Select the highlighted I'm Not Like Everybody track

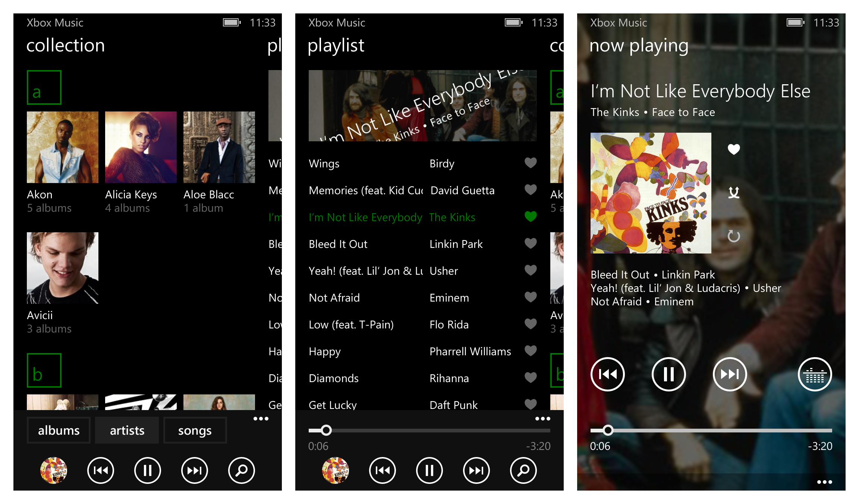[365, 217]
